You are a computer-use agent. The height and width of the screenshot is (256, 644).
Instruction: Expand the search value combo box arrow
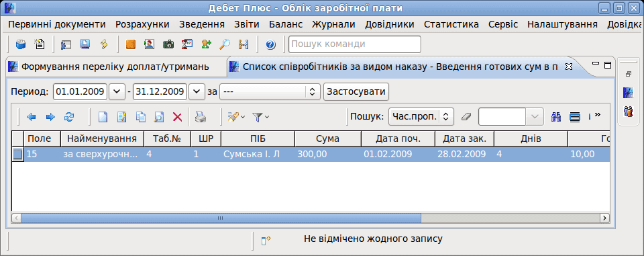click(x=535, y=117)
